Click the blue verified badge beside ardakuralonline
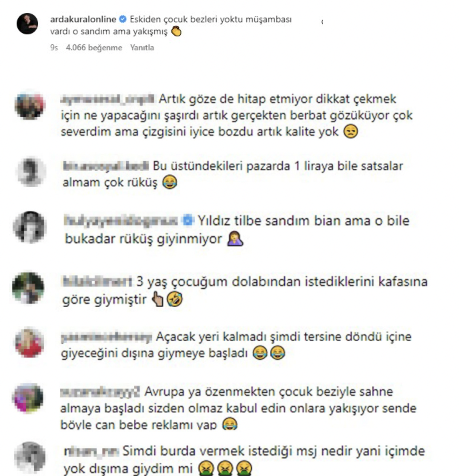This screenshot has height=476, width=459. [x=123, y=19]
